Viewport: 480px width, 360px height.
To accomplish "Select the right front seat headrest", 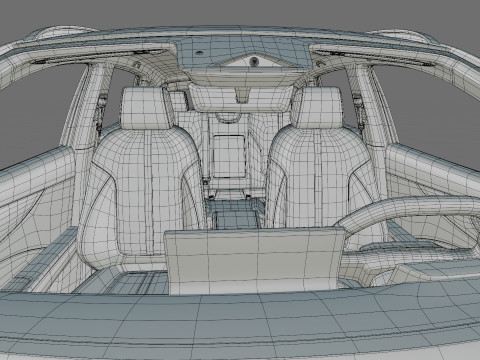I will click(x=317, y=108).
